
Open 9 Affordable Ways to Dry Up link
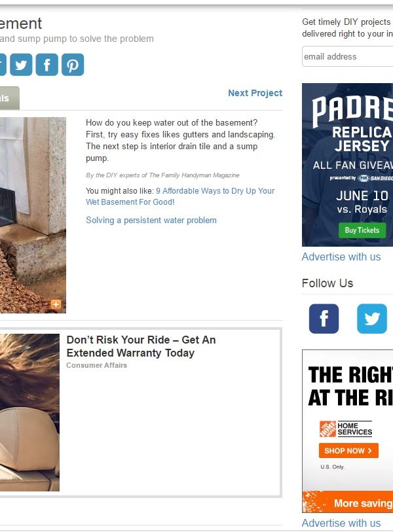(x=180, y=196)
